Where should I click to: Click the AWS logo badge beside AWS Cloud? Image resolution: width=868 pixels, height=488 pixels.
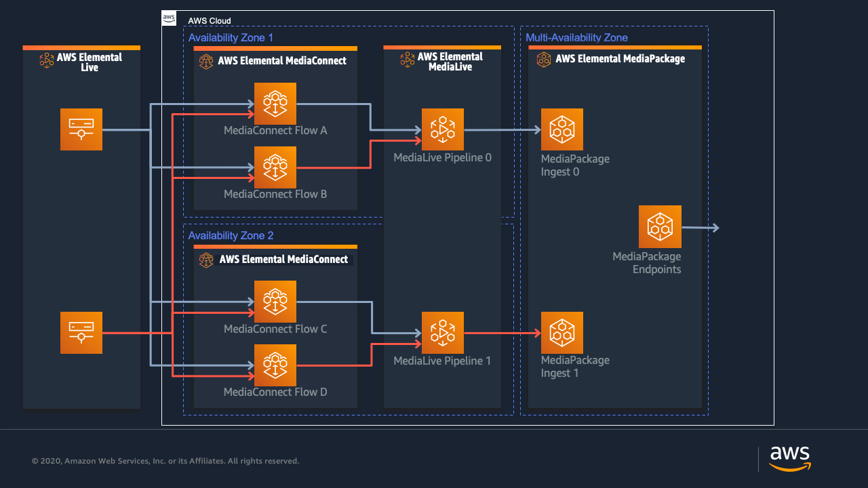coord(170,19)
